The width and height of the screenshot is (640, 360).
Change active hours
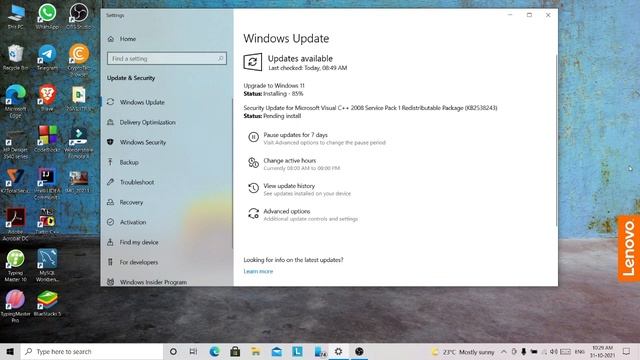pyautogui.click(x=290, y=160)
